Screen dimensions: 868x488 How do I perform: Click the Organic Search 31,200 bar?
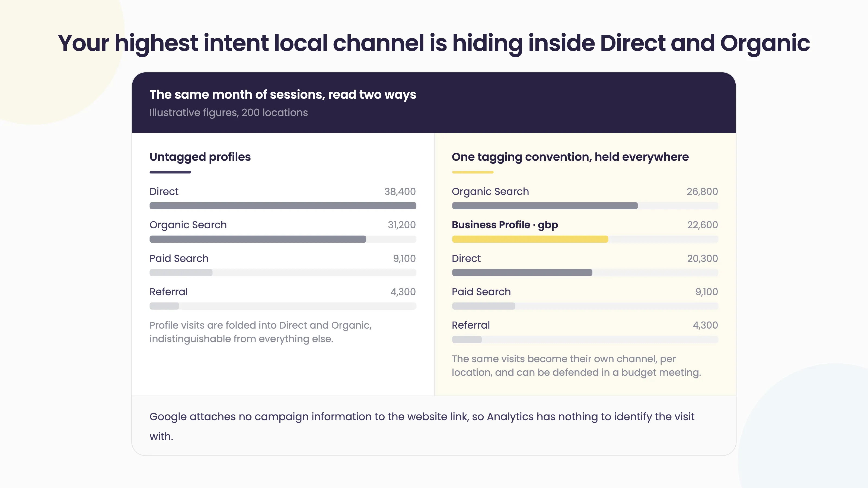283,239
